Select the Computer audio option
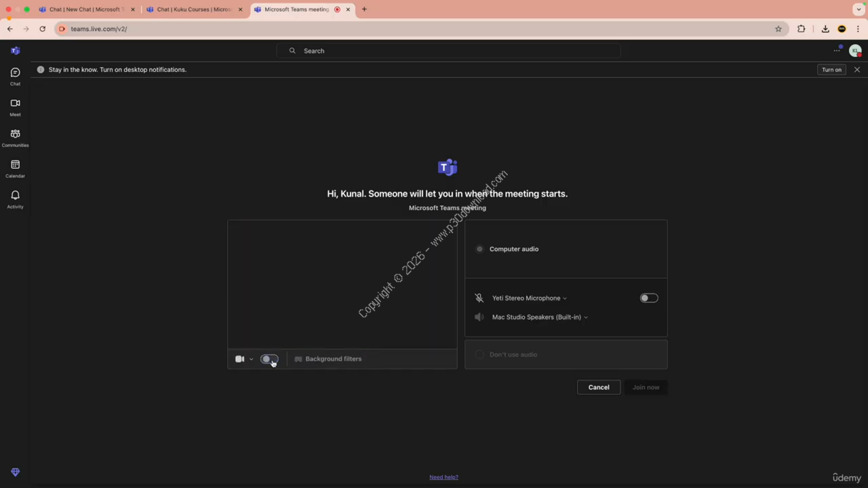Screen dimensions: 868x488 pos(480,249)
